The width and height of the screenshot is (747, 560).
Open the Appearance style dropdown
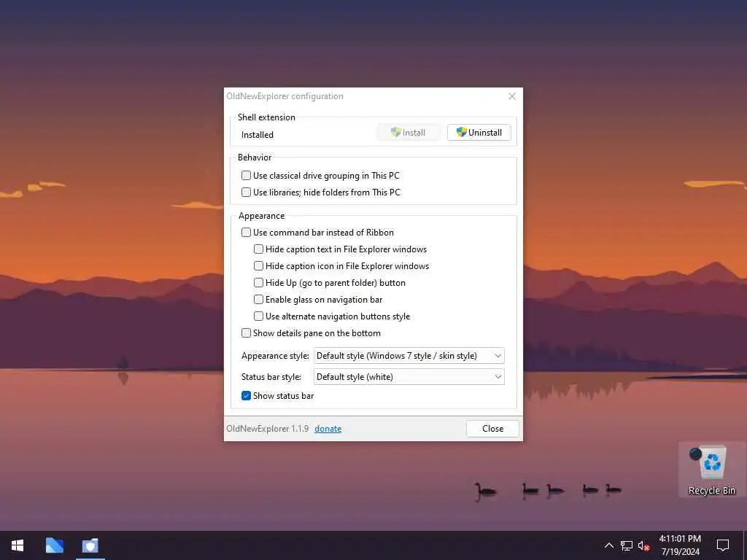(x=409, y=356)
